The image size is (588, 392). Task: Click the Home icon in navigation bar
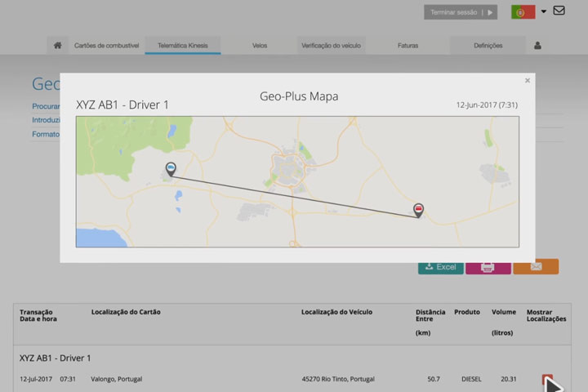(57, 46)
